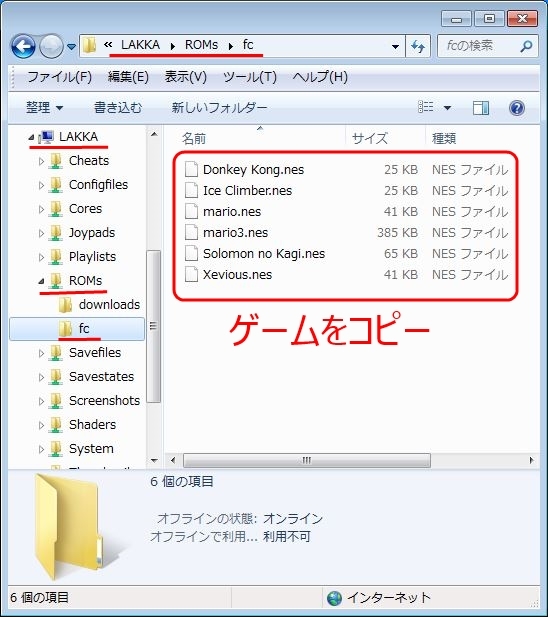Open the ツール(T) menu
This screenshot has height=617, width=548.
(250, 77)
